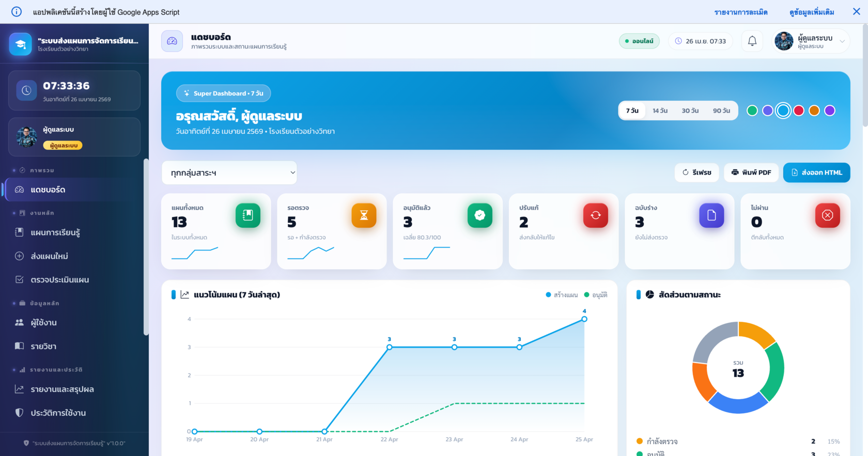Click the green approved checkmark card icon
Screen dimensions: 868x456
coord(479,215)
